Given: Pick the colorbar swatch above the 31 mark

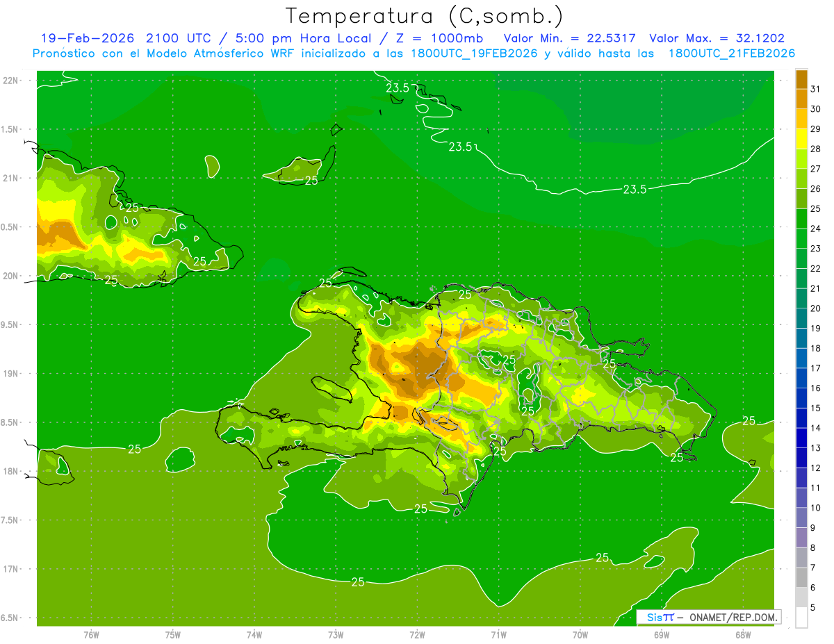Looking at the screenshot, I should tap(801, 79).
